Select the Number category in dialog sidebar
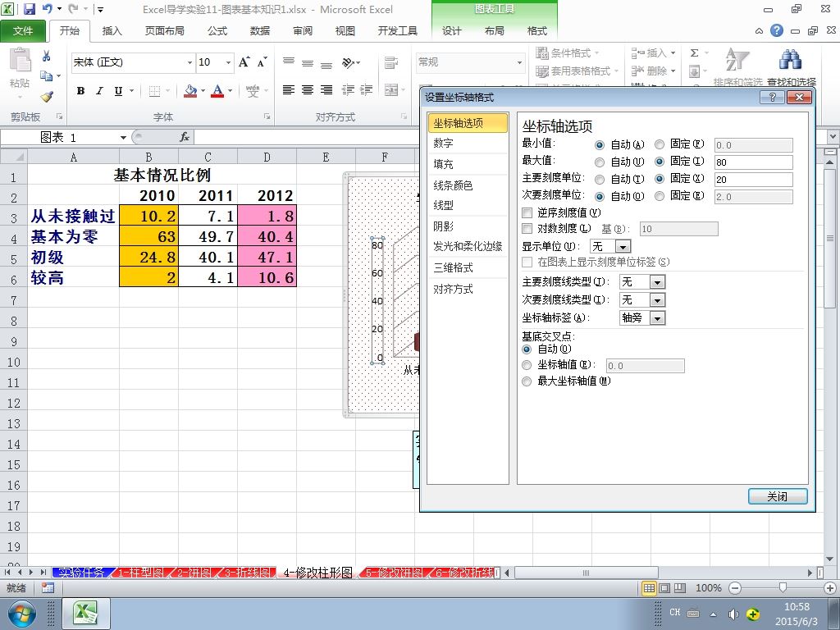840x630 pixels. (x=468, y=143)
